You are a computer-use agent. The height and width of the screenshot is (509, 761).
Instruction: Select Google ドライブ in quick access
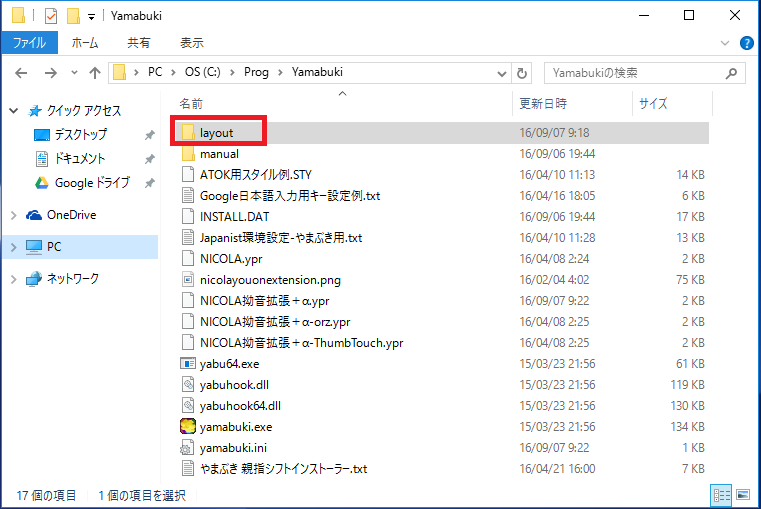pos(92,183)
